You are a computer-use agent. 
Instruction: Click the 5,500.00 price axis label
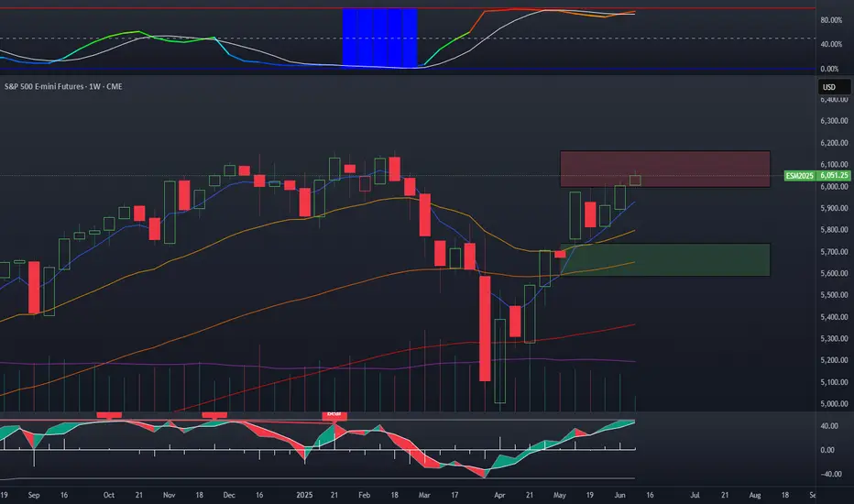pyautogui.click(x=835, y=295)
